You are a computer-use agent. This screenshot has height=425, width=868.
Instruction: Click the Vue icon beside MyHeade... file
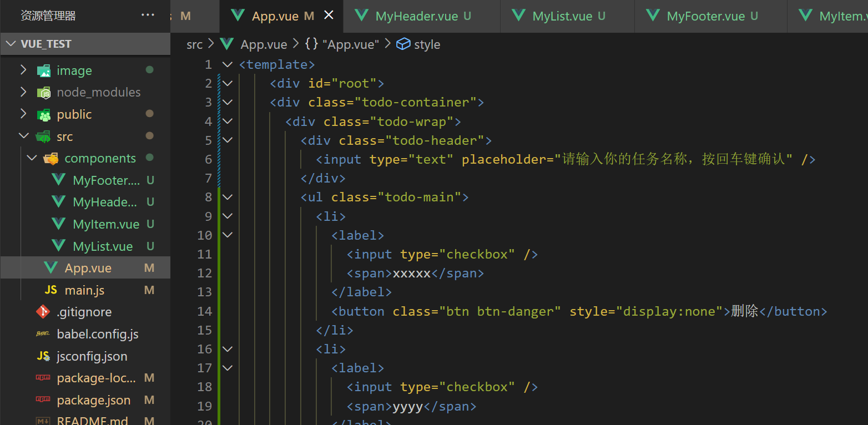[x=58, y=202]
